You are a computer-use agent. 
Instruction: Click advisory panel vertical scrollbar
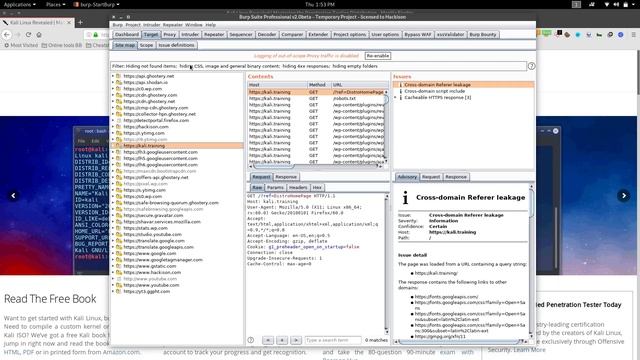point(531,261)
